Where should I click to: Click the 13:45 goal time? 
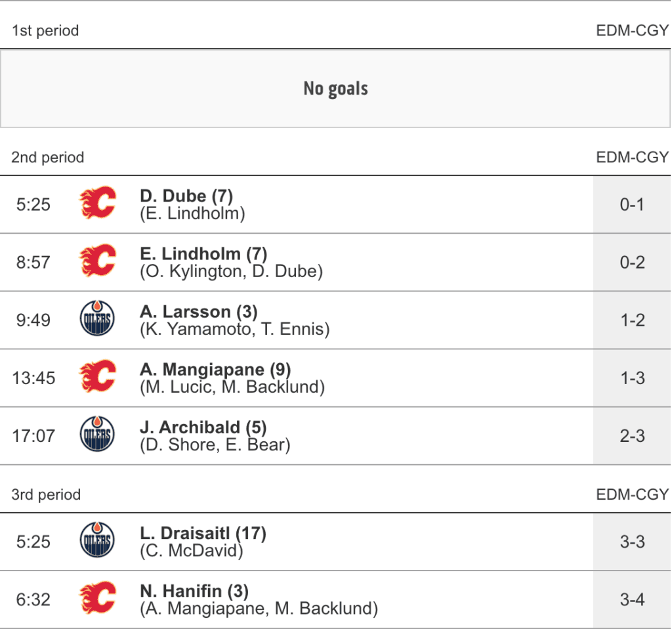(33, 378)
